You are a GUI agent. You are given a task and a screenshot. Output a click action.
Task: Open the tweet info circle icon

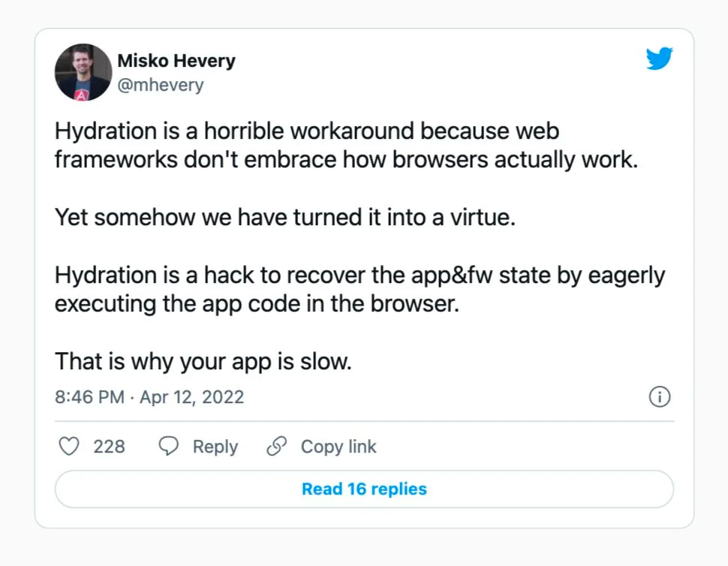point(659,397)
